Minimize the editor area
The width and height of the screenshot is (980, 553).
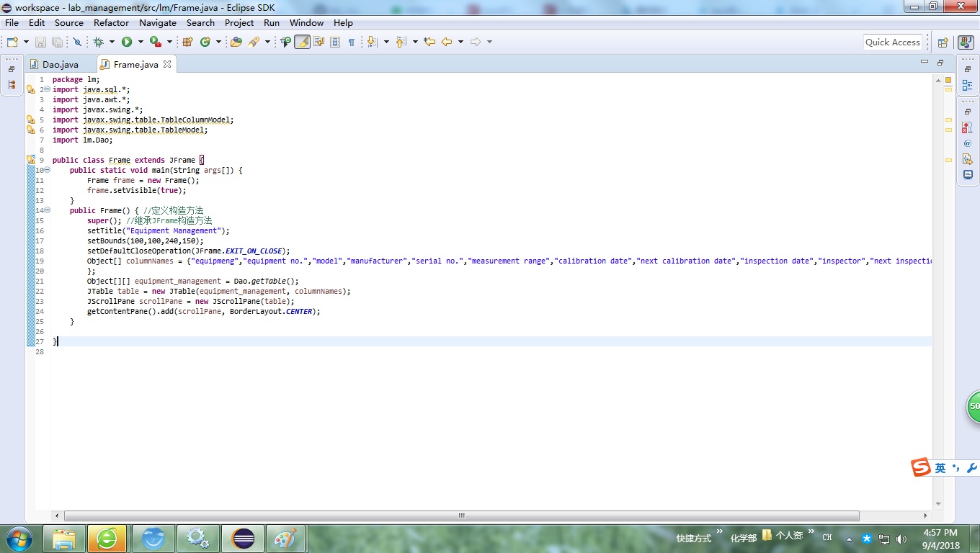(925, 62)
